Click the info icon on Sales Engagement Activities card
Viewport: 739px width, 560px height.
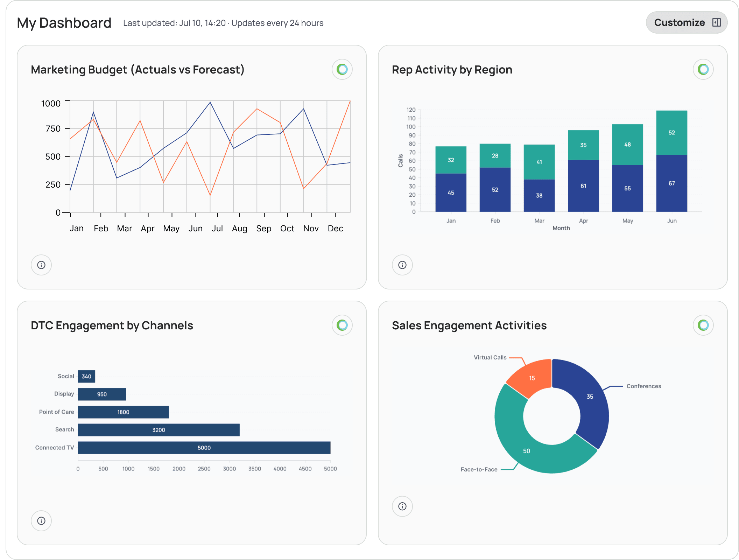402,506
